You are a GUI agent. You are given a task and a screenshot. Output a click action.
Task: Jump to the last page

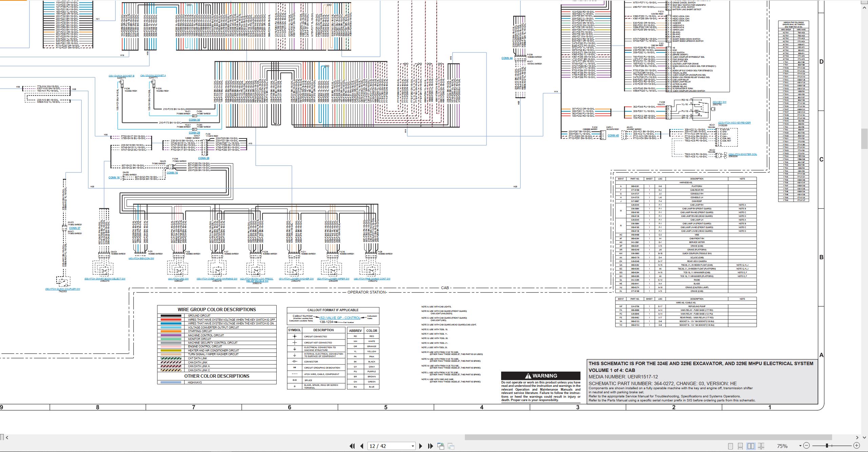point(431,446)
